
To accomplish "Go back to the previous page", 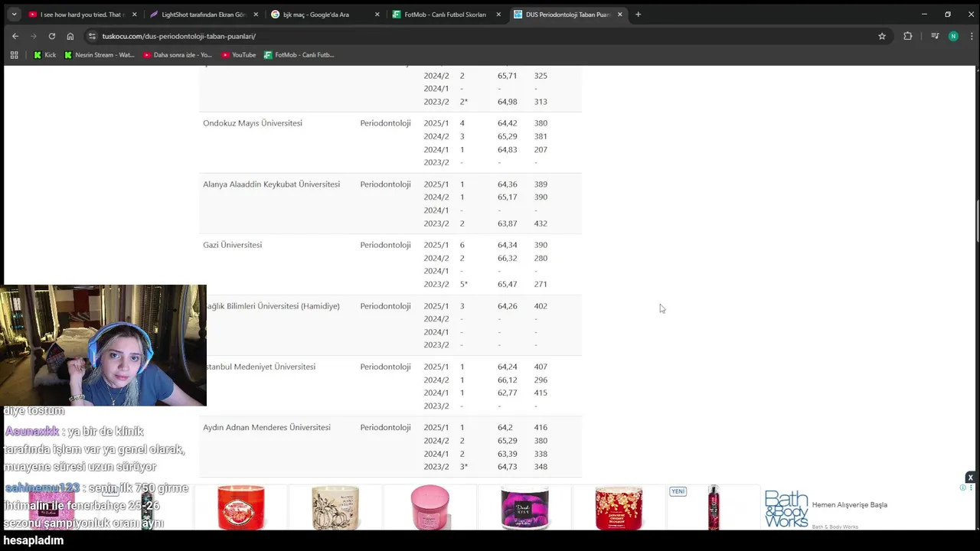I will pos(15,36).
